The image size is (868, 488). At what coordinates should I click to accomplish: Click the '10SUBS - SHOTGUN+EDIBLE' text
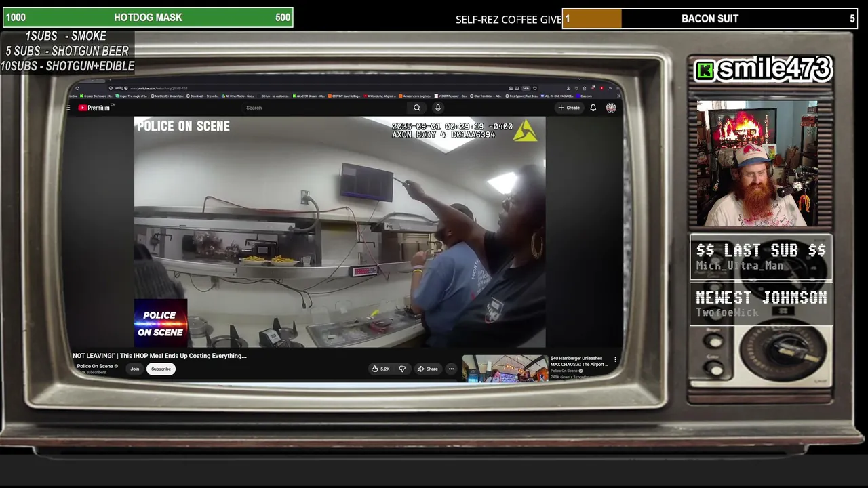pyautogui.click(x=67, y=66)
